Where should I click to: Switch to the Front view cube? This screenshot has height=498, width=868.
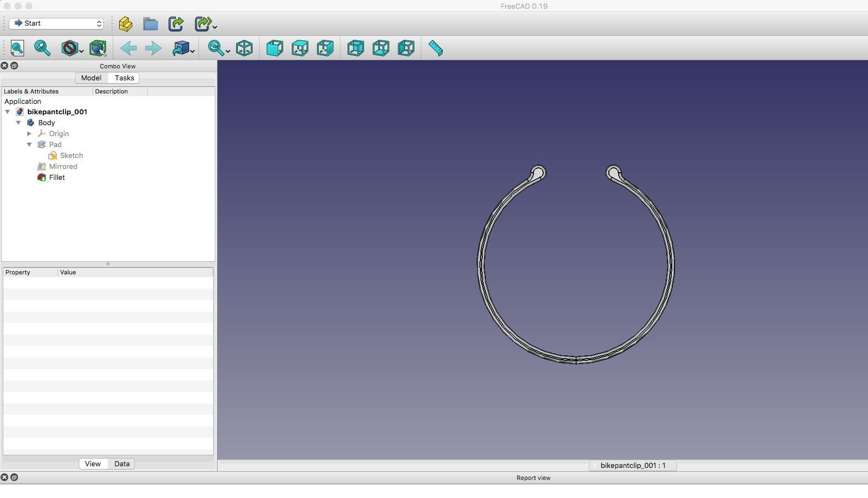coord(275,48)
